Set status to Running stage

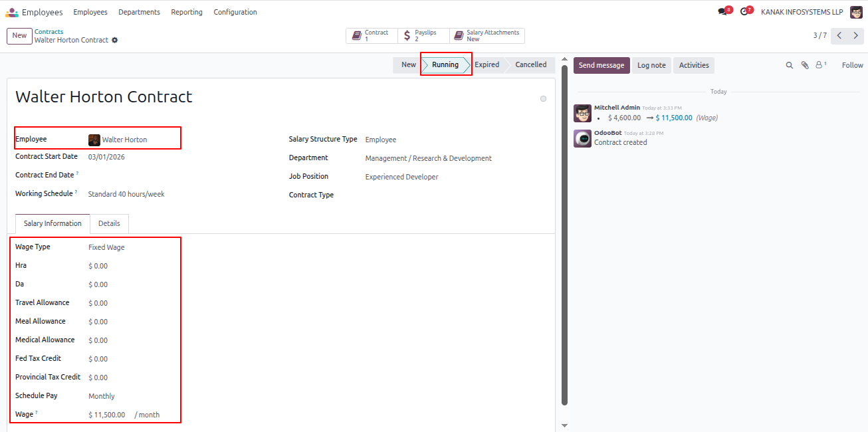click(445, 65)
